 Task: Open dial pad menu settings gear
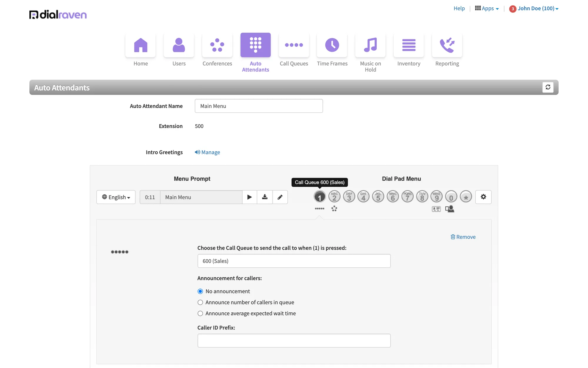click(x=483, y=197)
